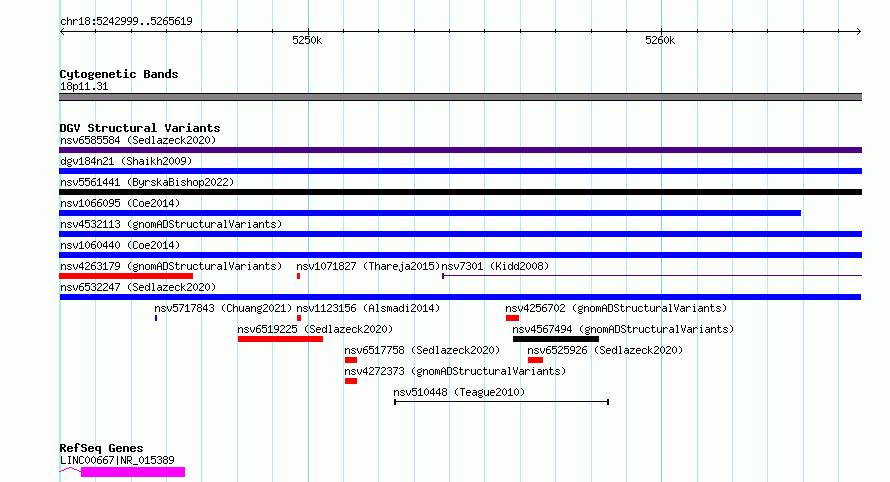Viewport: 890px width, 482px height.
Task: Click nsv510448 (Teague2010) label
Action: 459,392
